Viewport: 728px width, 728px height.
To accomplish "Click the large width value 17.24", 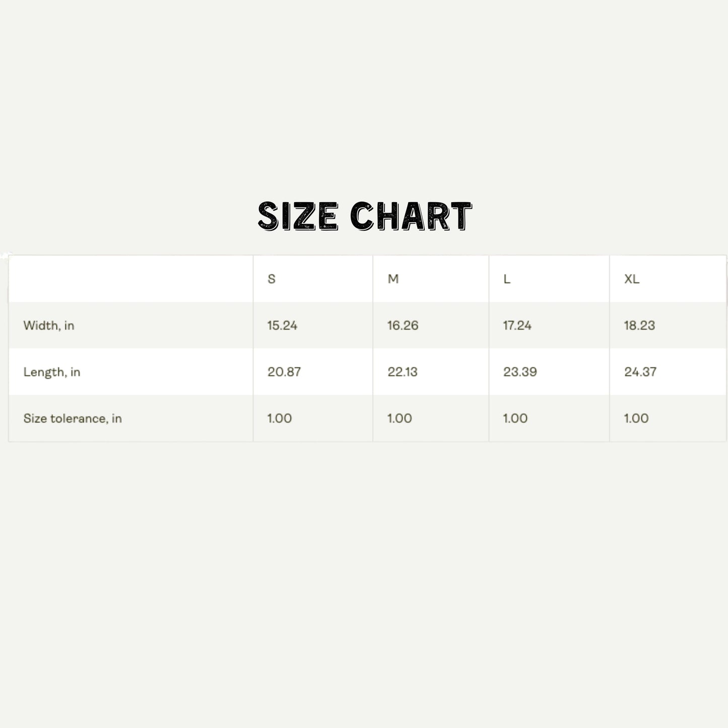I will coord(517,325).
